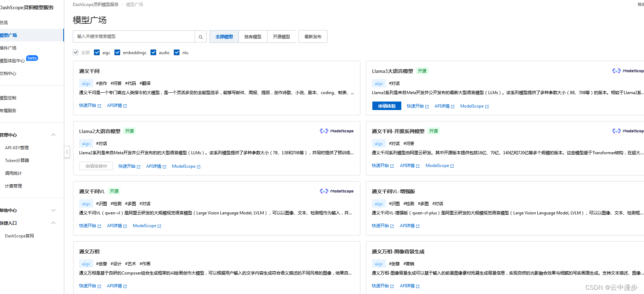Click the 开源 badge on Llama2 card
This screenshot has width=644, height=294.
pyautogui.click(x=129, y=131)
